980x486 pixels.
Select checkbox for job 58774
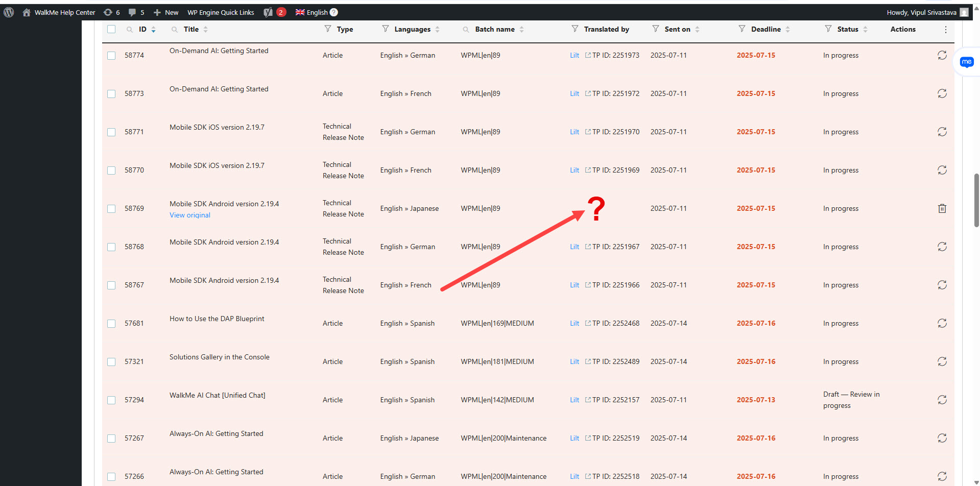tap(111, 55)
